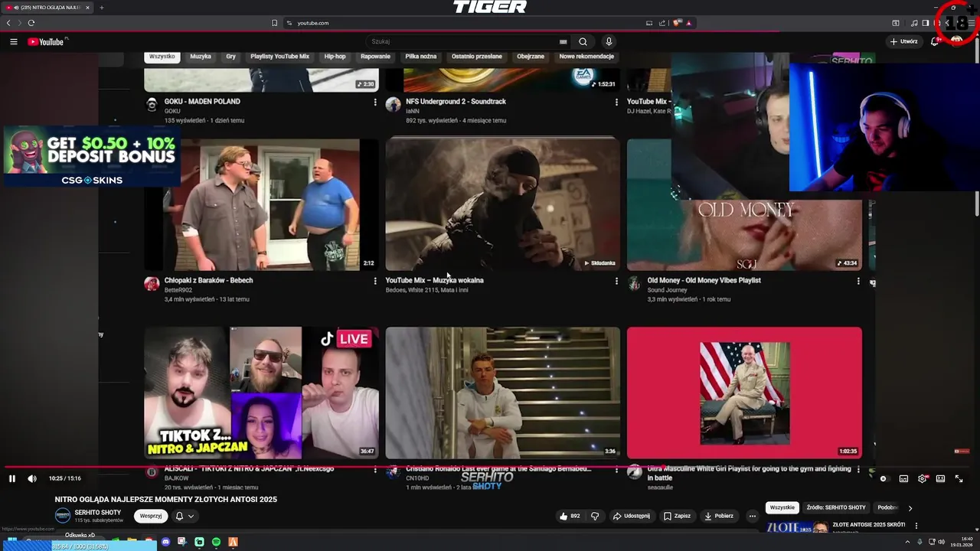Reload the page in the recorded browser
This screenshot has width=980, height=551.
click(31, 23)
